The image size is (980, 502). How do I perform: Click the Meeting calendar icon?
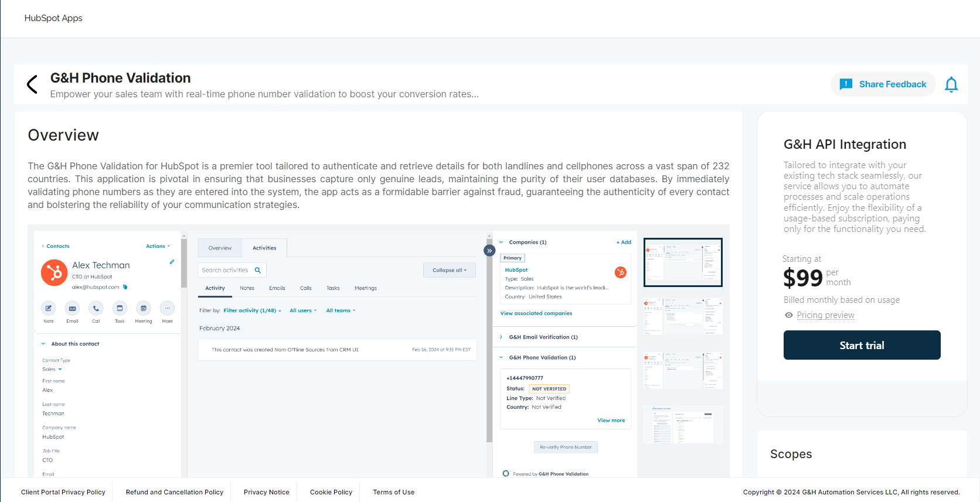pos(144,308)
